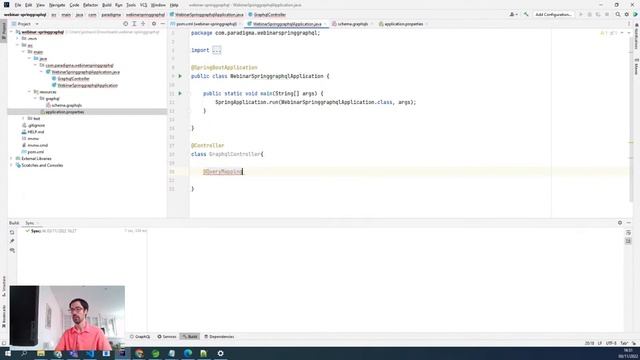
Task: Open the Maven side tab
Action: tap(636, 67)
